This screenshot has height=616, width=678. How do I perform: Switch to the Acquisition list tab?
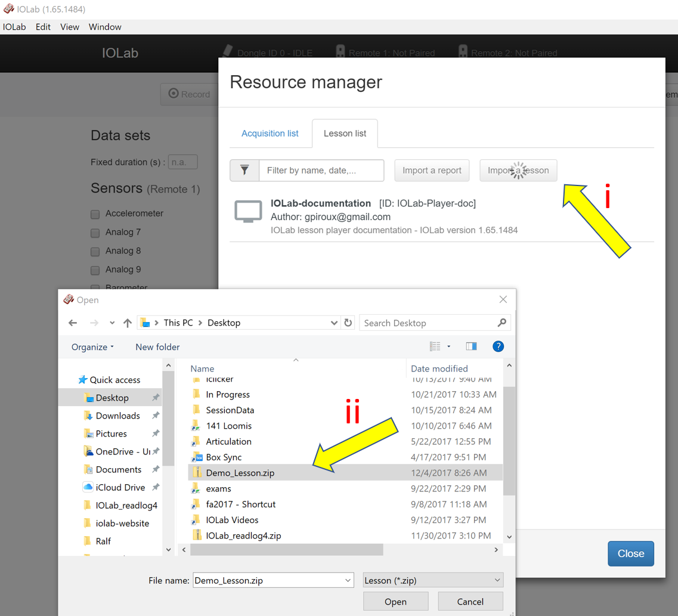point(270,134)
